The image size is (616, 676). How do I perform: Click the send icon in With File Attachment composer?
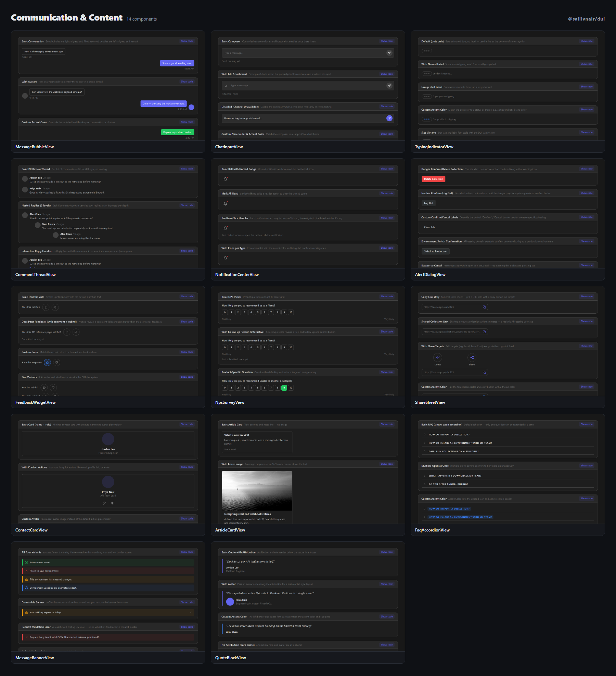pyautogui.click(x=389, y=86)
